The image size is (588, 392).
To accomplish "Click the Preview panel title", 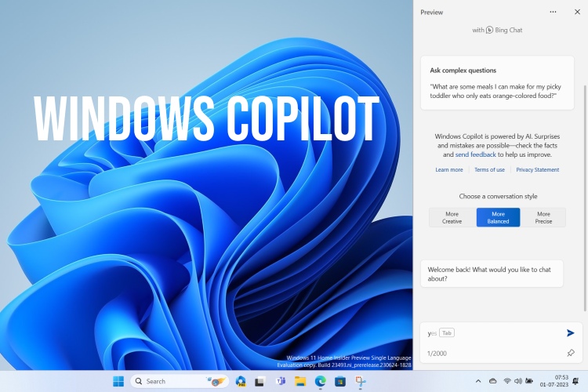I will 432,13.
